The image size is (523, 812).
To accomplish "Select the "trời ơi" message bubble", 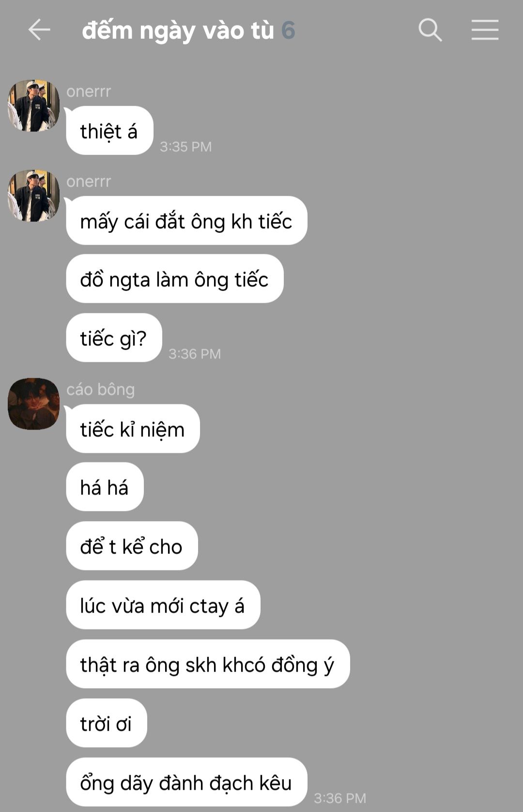I will coord(106,723).
